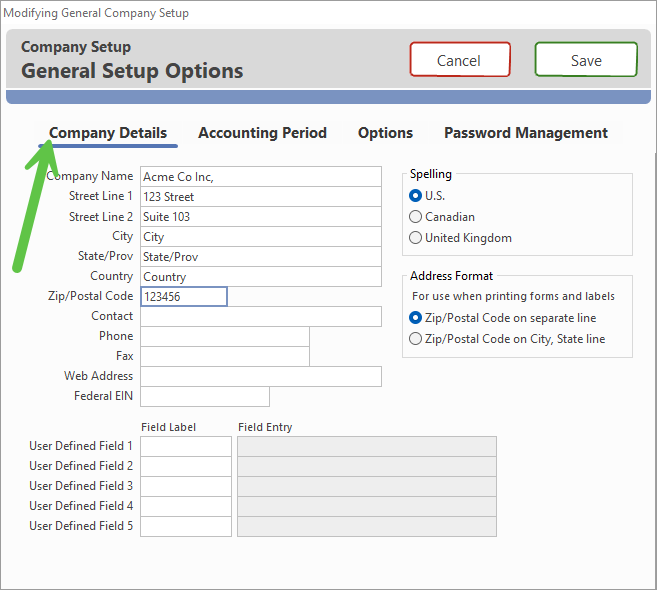Save the company setup changes
Screen dimensions: 657x590
pyautogui.click(x=586, y=60)
